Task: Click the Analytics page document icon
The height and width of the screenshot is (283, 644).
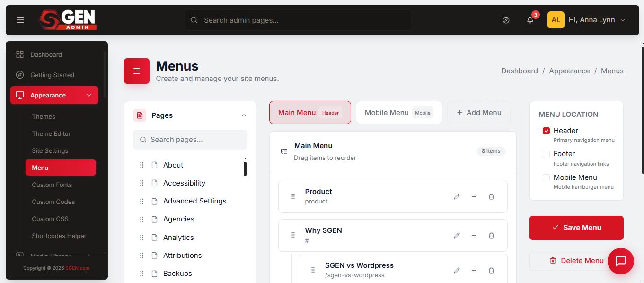Action: click(x=154, y=238)
